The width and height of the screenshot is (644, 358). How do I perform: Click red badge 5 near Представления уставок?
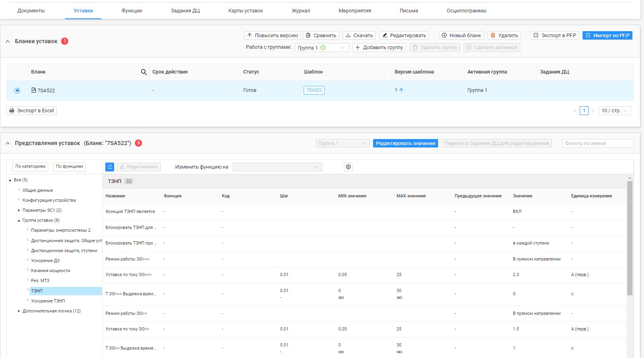coord(138,143)
